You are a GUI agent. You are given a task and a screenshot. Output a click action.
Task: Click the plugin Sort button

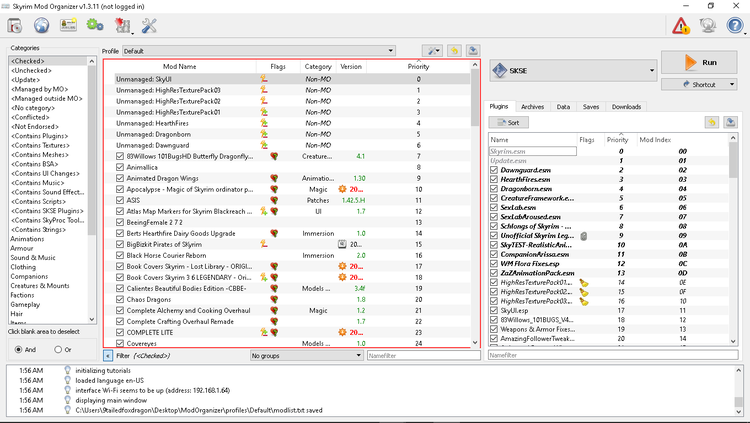pyautogui.click(x=508, y=122)
